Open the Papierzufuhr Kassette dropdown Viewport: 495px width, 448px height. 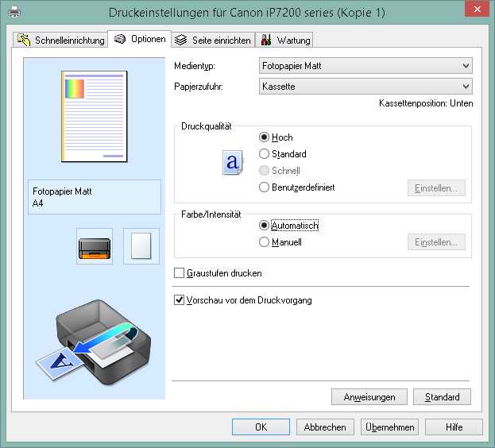coord(365,86)
